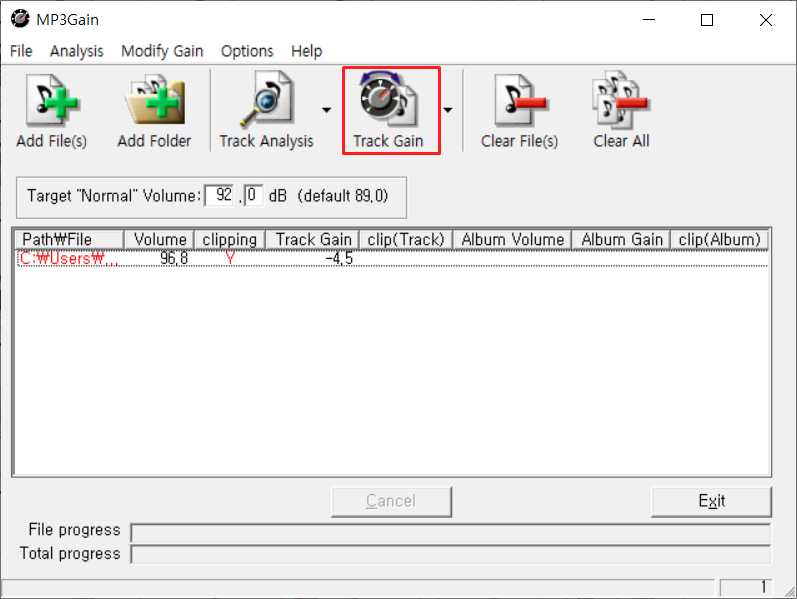Sort by the Path\File column header
Viewport: 797px width, 599px height.
[69, 239]
